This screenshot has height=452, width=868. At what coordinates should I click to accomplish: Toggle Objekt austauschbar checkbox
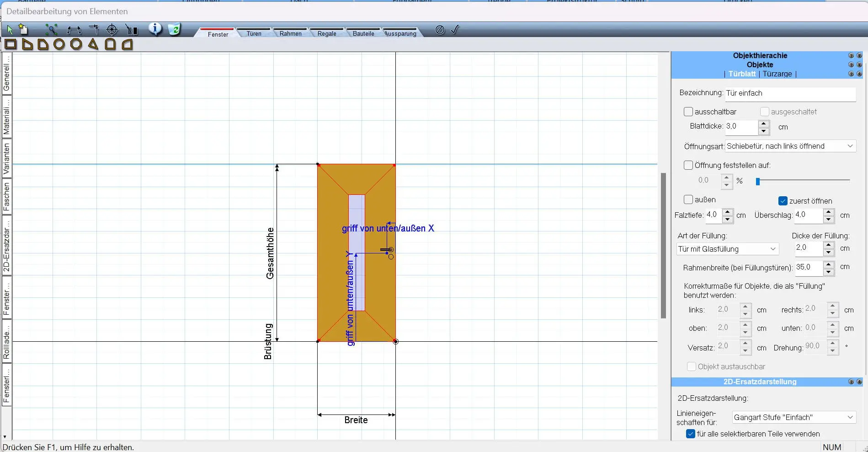(692, 366)
